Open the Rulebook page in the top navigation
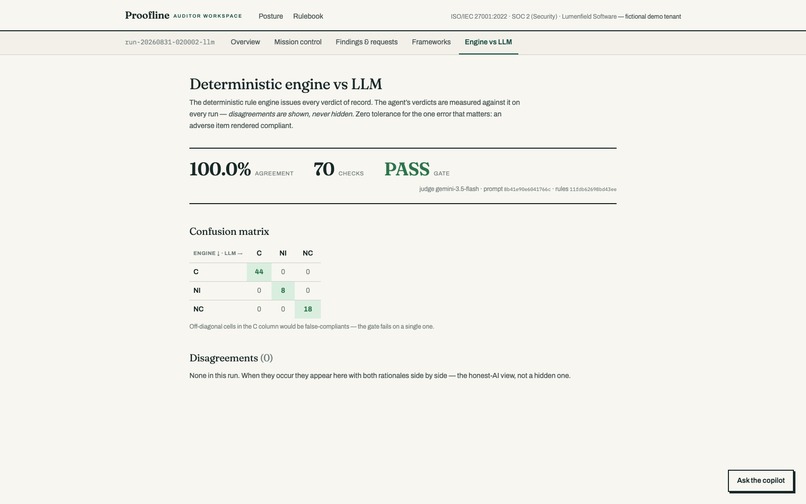The height and width of the screenshot is (504, 806). (308, 16)
